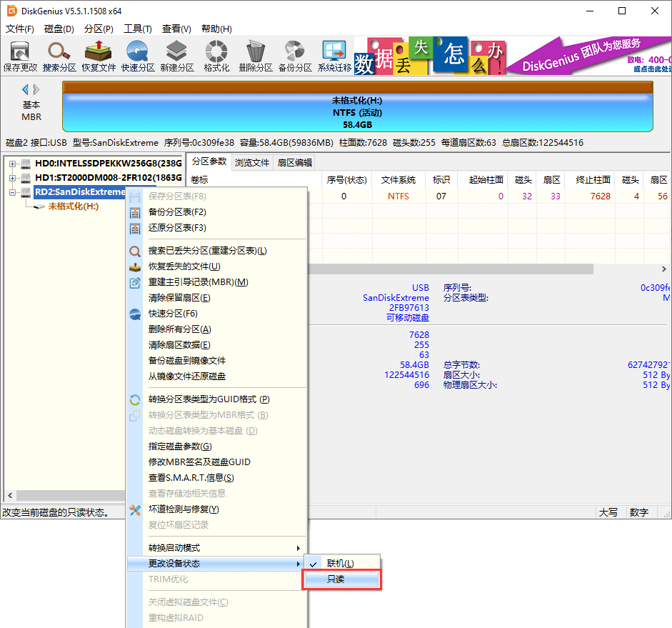Toggle the checked Online (联机) device state
Screen dimensions: 672x628
[x=341, y=563]
